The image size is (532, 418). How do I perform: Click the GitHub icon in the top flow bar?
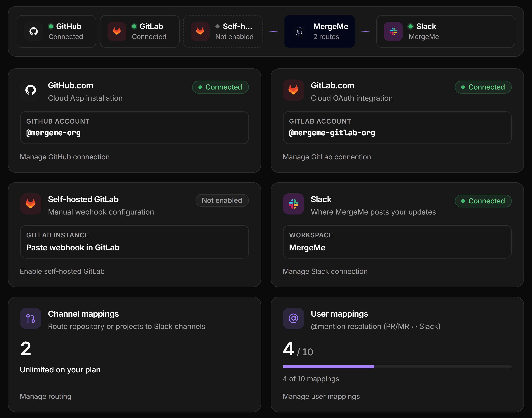coord(33,31)
